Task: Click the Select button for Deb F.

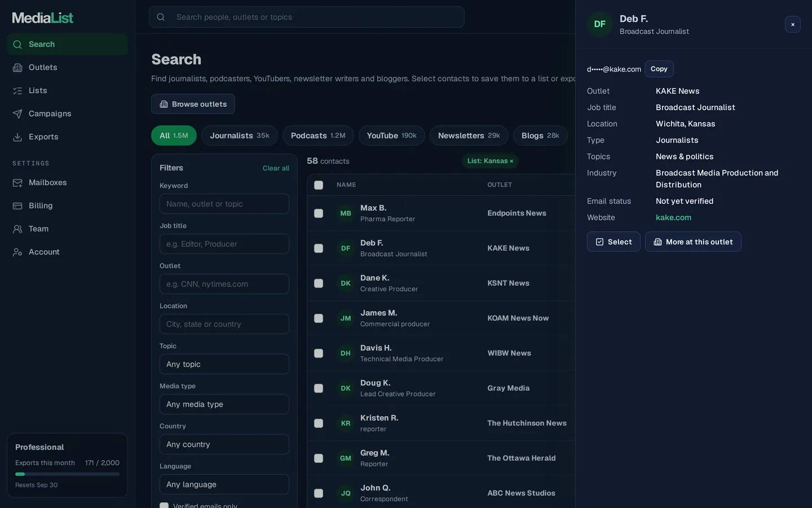Action: (614, 242)
